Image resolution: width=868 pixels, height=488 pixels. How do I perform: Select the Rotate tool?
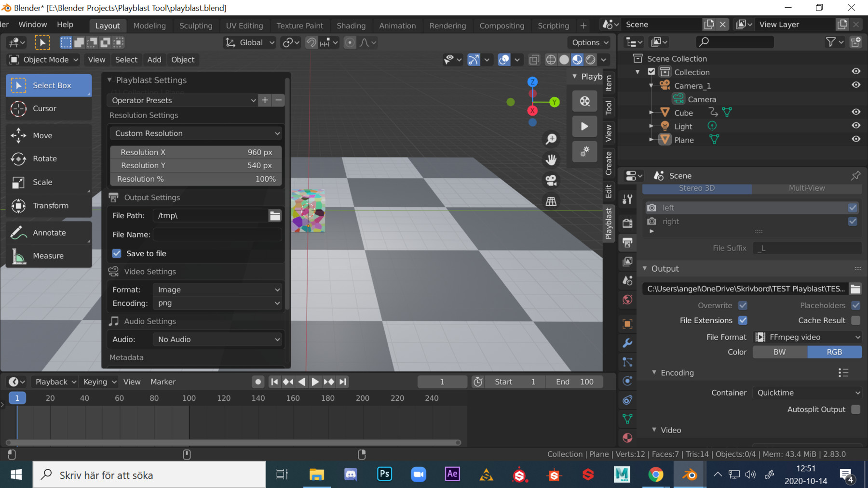click(x=48, y=159)
